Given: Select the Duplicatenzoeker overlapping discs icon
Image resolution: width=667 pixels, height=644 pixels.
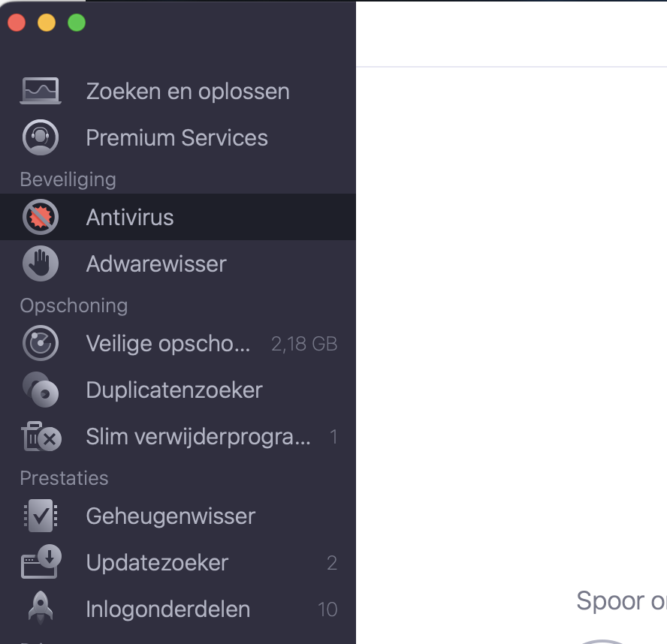Looking at the screenshot, I should pyautogui.click(x=41, y=390).
